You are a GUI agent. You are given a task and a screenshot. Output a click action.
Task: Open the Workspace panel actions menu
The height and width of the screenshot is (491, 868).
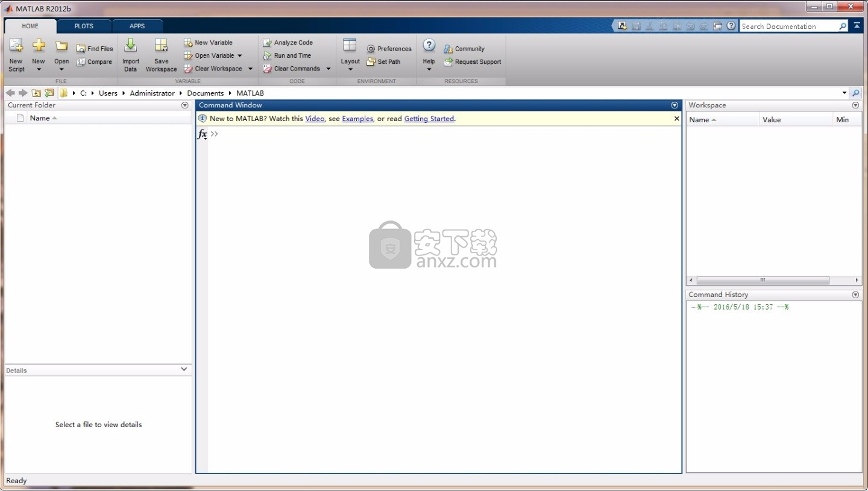click(x=855, y=105)
